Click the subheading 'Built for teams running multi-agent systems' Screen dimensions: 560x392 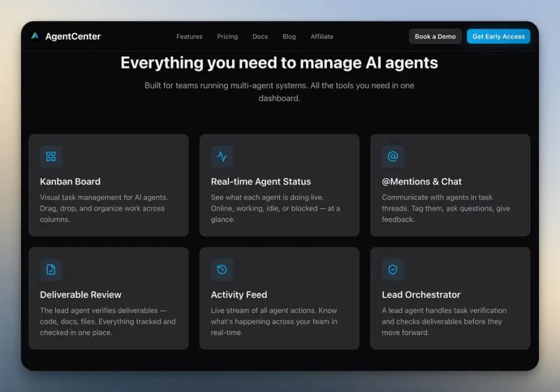[226, 86]
